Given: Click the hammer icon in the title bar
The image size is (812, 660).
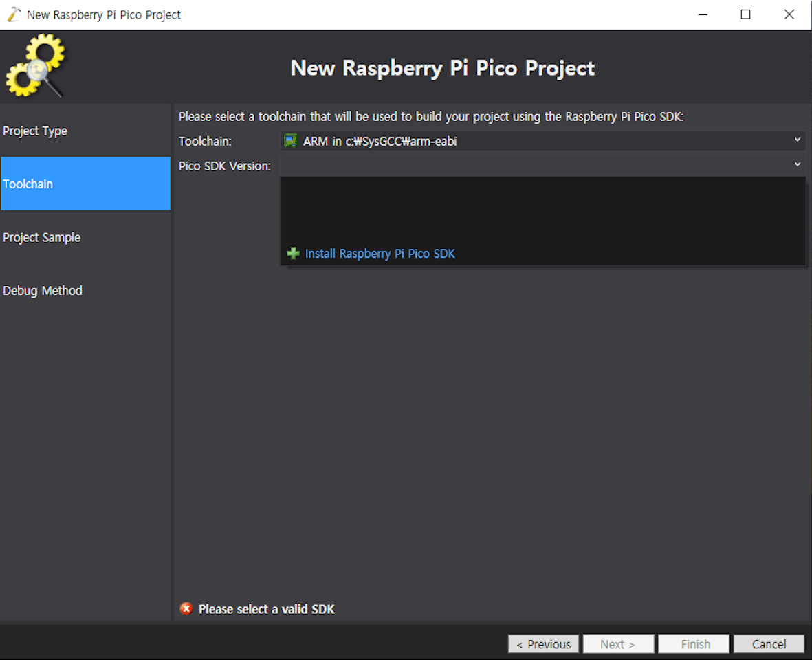Looking at the screenshot, I should (14, 14).
